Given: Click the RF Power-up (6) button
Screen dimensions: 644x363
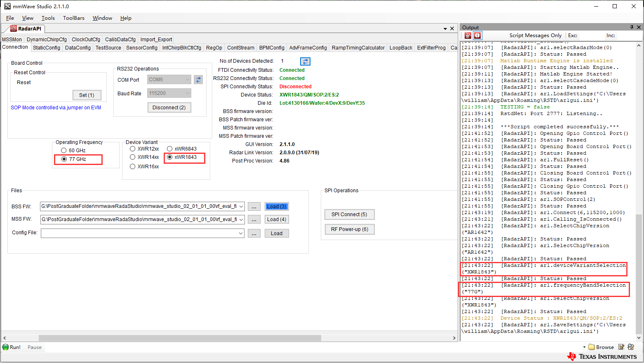Looking at the screenshot, I should 350,229.
